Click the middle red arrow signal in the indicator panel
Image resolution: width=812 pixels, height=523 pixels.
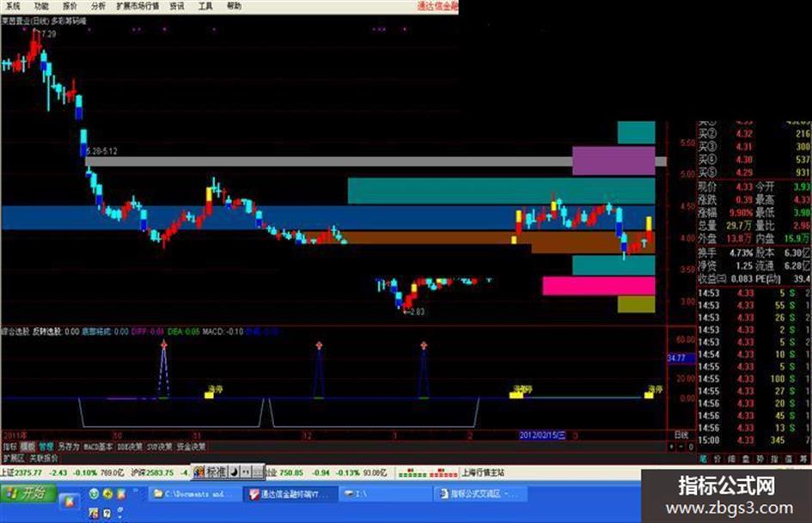point(319,345)
